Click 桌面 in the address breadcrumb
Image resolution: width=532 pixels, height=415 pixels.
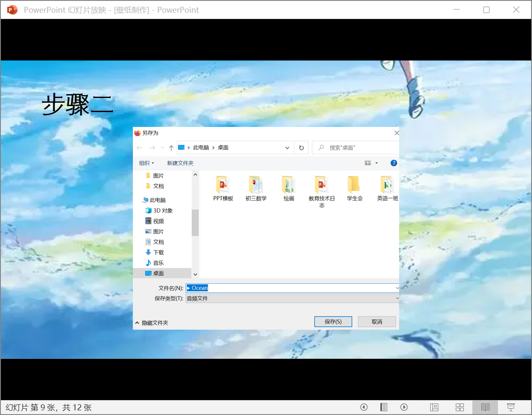(223, 147)
